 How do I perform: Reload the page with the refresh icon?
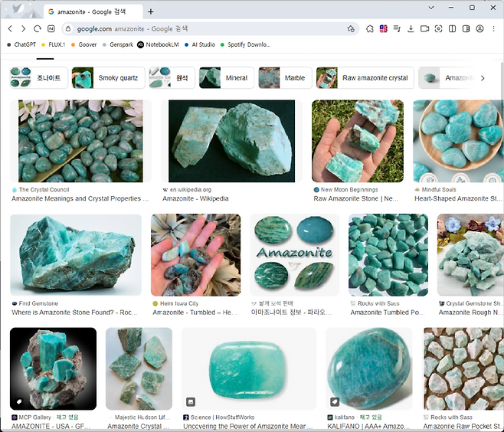tap(36, 28)
